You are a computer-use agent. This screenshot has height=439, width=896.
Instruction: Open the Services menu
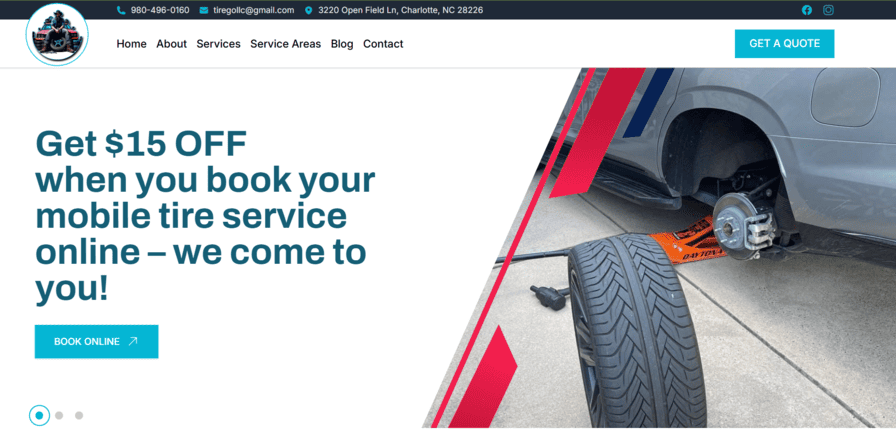(218, 44)
